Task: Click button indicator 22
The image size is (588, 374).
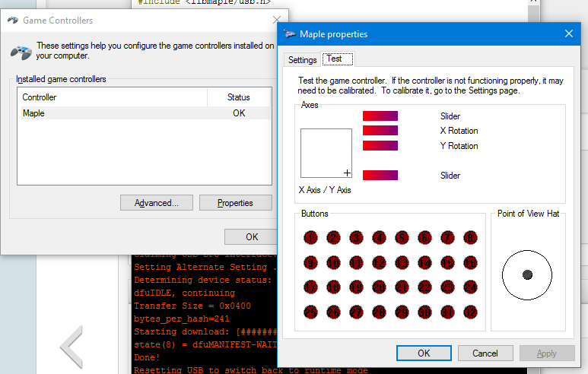Action: (424, 287)
